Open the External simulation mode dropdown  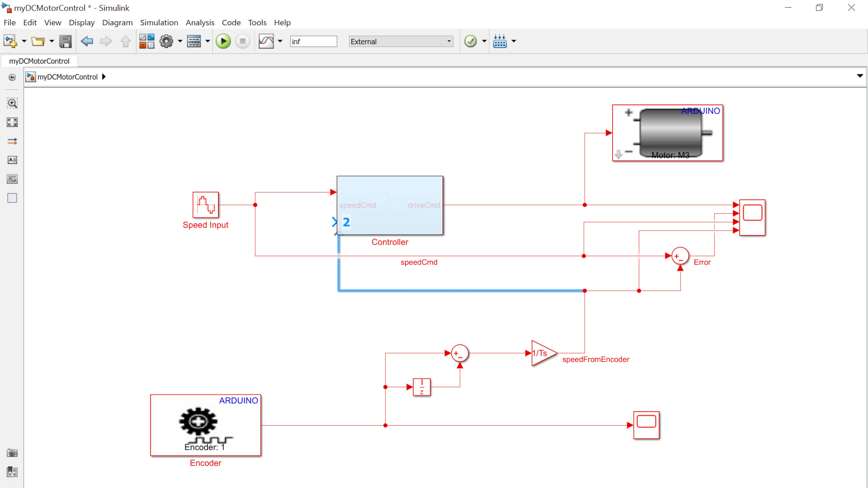tap(401, 41)
